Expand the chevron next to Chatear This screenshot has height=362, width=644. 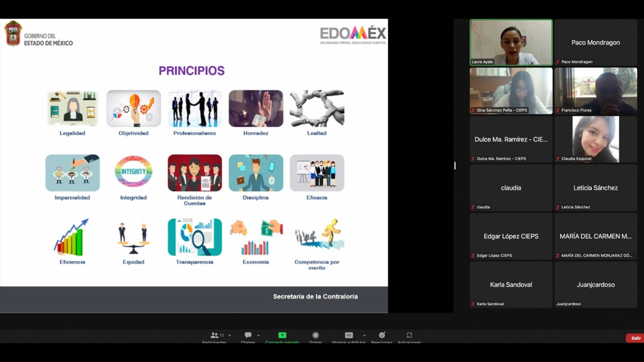pyautogui.click(x=258, y=335)
